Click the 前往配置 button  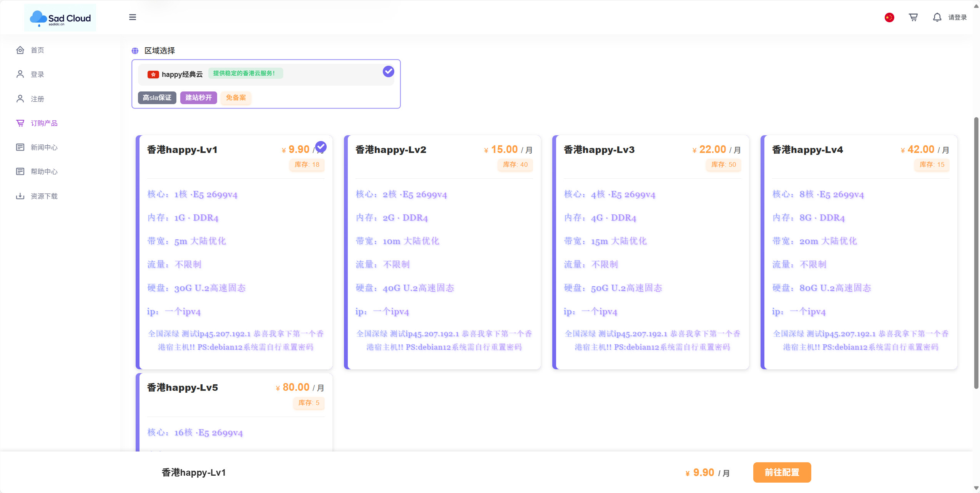click(x=782, y=472)
